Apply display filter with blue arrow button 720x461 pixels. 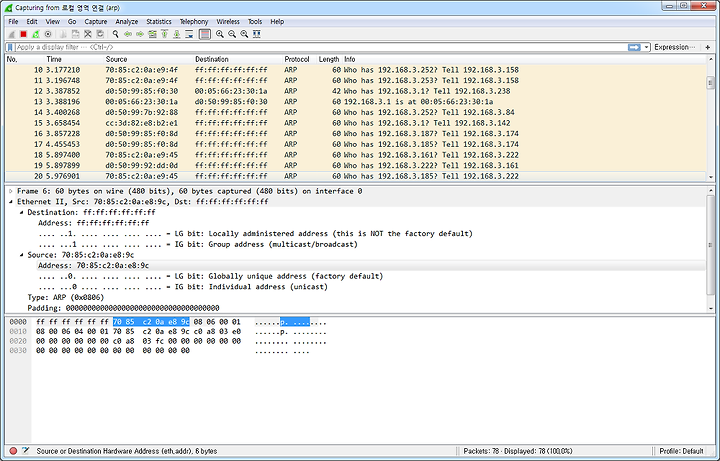[634, 47]
